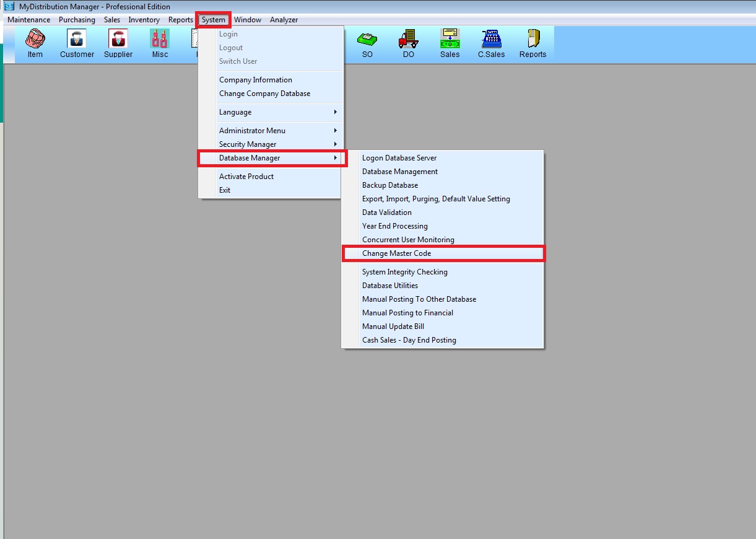
Task: Open the Analyzer menu
Action: click(x=284, y=20)
